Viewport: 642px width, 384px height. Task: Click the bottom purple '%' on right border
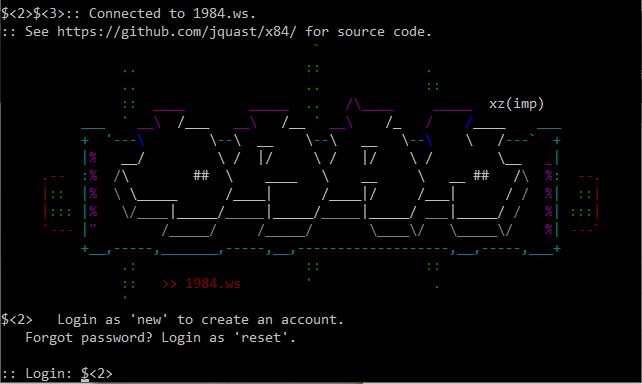548,229
